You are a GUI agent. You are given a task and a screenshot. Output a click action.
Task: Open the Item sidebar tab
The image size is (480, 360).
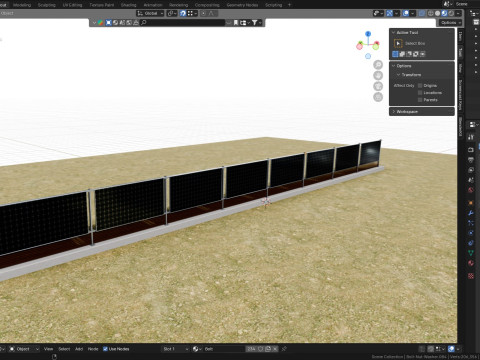[460, 36]
